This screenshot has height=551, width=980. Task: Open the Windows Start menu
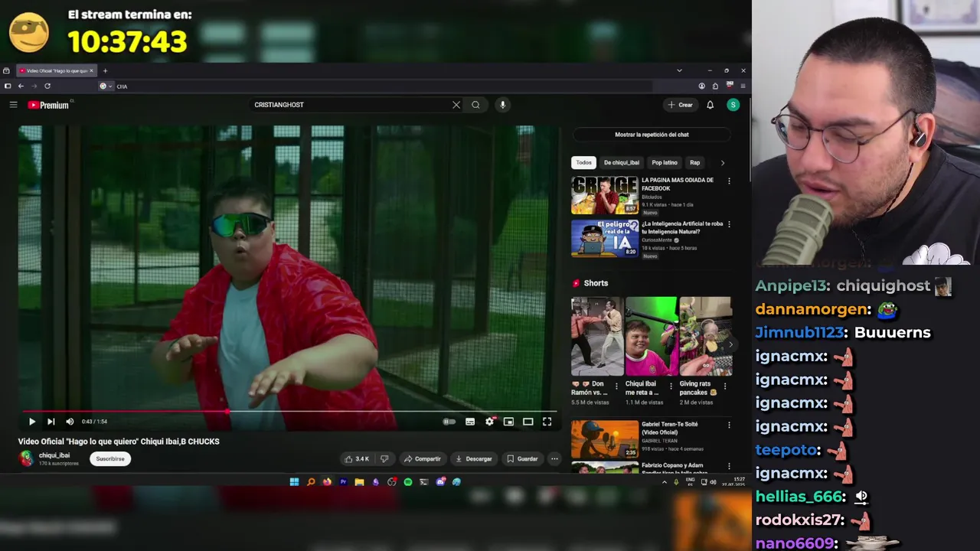click(294, 482)
